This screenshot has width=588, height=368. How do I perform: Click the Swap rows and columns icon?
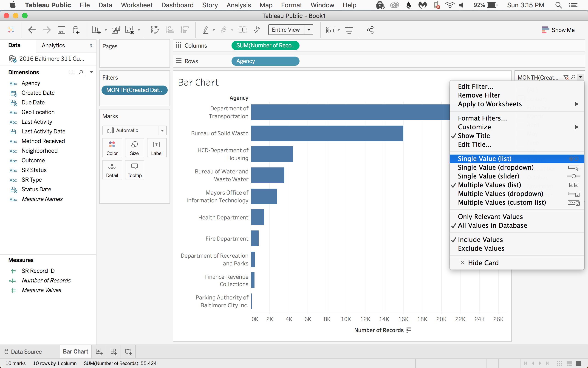[155, 30]
